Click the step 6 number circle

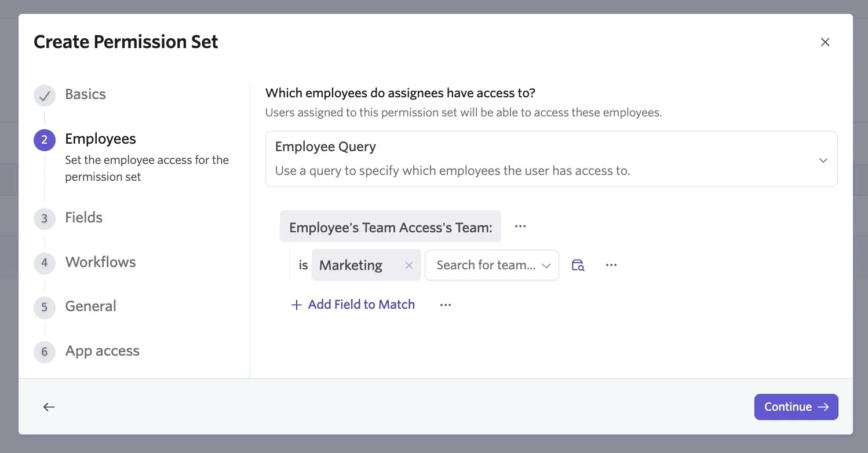coord(45,352)
